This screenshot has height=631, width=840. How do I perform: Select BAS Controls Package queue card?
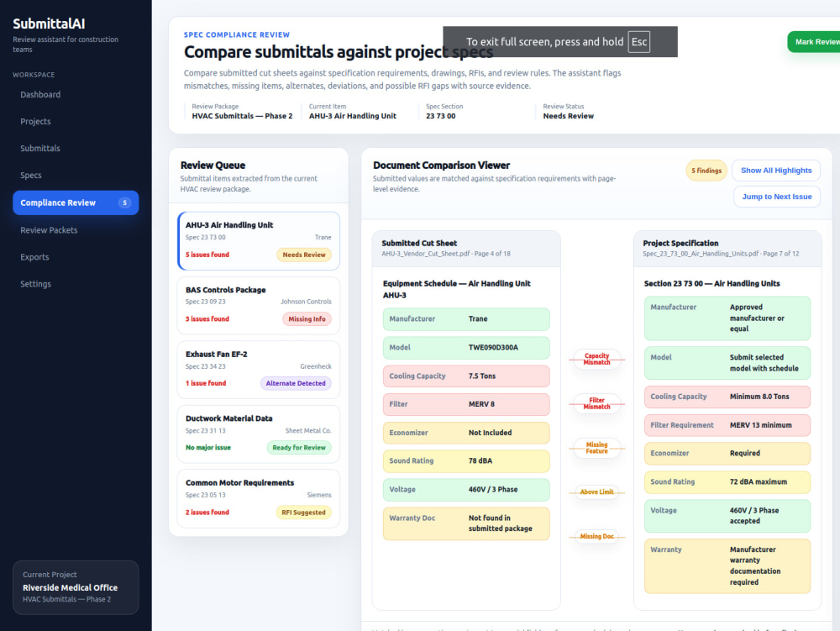(259, 305)
